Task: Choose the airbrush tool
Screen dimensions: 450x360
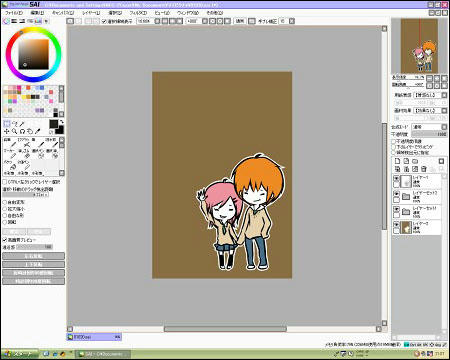Action: coord(25,143)
